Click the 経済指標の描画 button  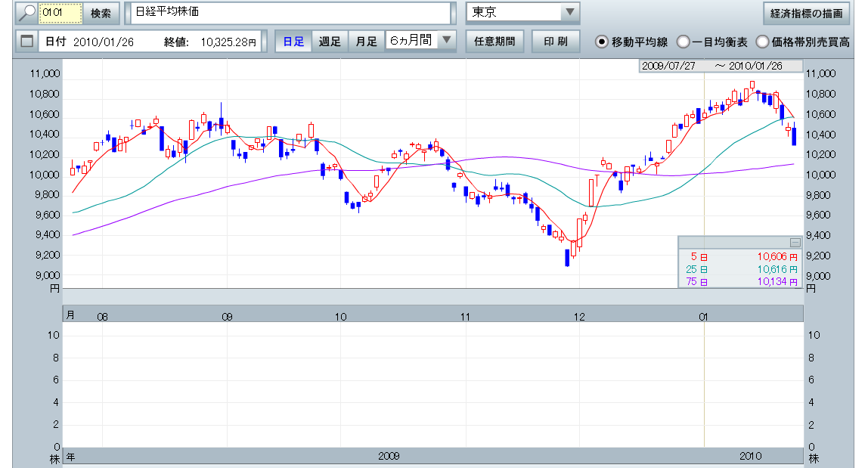pyautogui.click(x=806, y=14)
